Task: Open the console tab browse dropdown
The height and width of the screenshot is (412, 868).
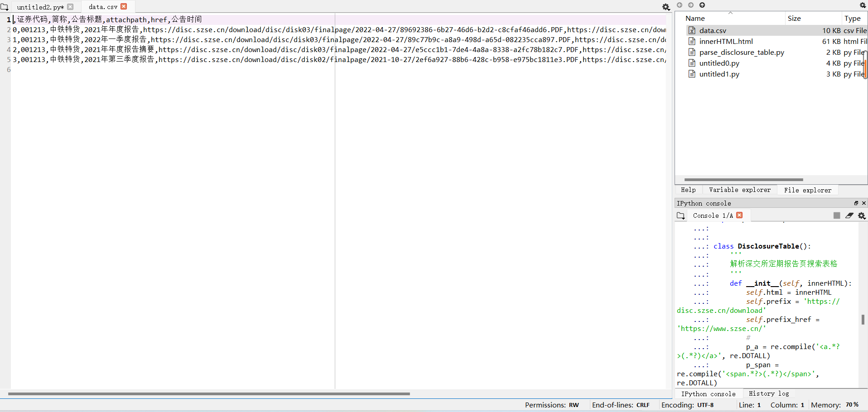Action: coord(681,216)
